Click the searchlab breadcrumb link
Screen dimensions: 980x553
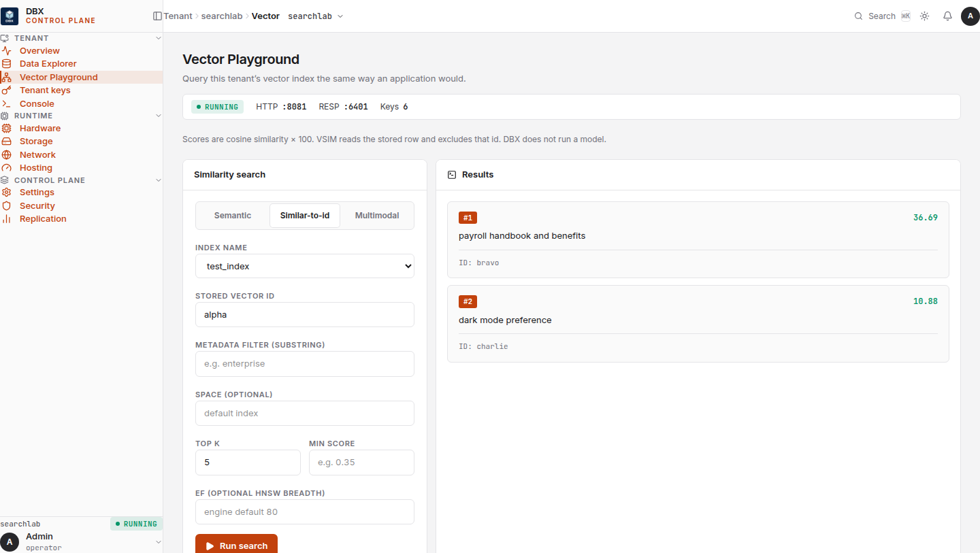[222, 16]
